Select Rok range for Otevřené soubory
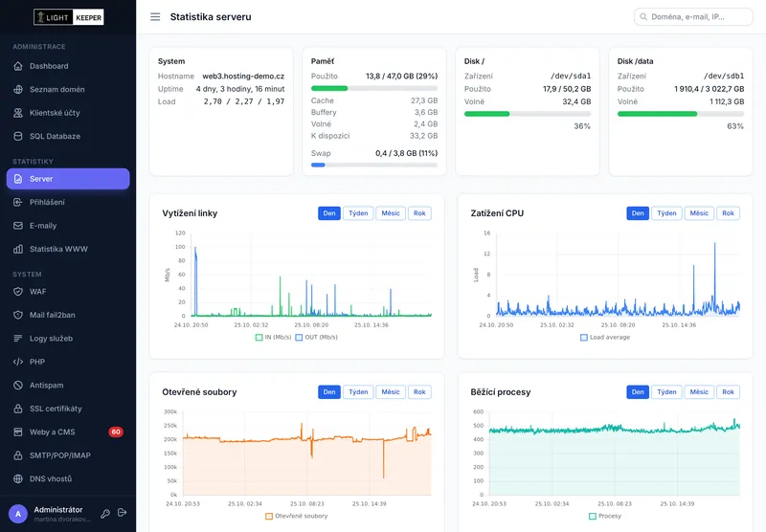766x532 pixels. tap(419, 392)
